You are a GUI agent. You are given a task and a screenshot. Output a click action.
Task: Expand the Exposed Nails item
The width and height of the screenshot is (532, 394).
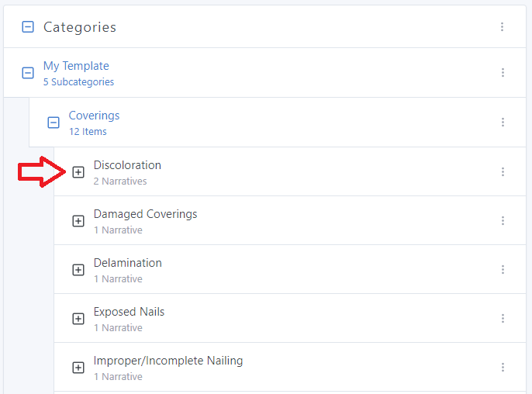coord(78,319)
